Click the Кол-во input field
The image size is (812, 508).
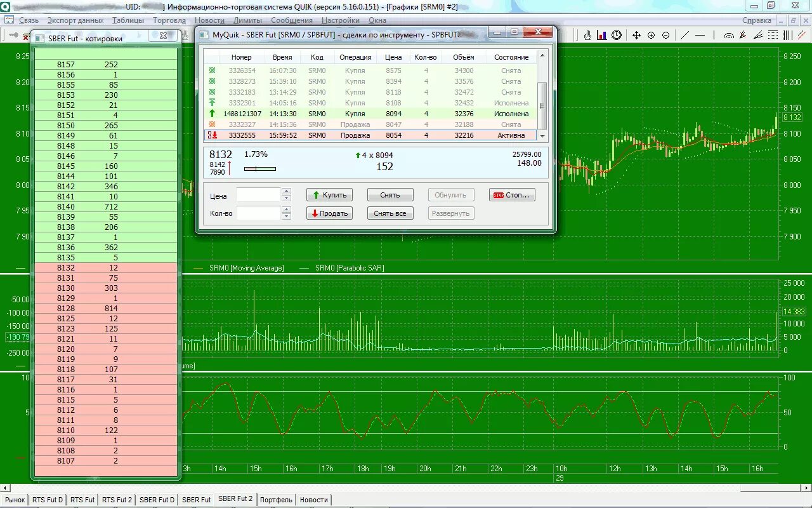(x=259, y=213)
